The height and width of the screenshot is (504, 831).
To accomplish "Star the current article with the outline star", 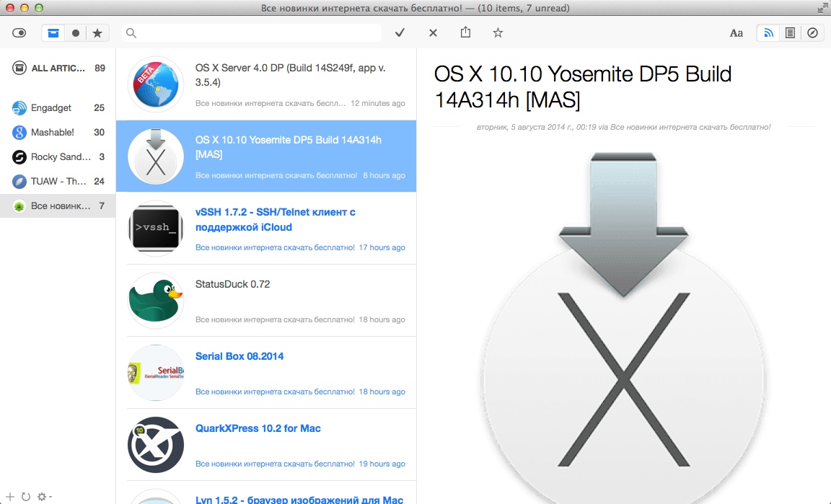I will click(x=498, y=33).
